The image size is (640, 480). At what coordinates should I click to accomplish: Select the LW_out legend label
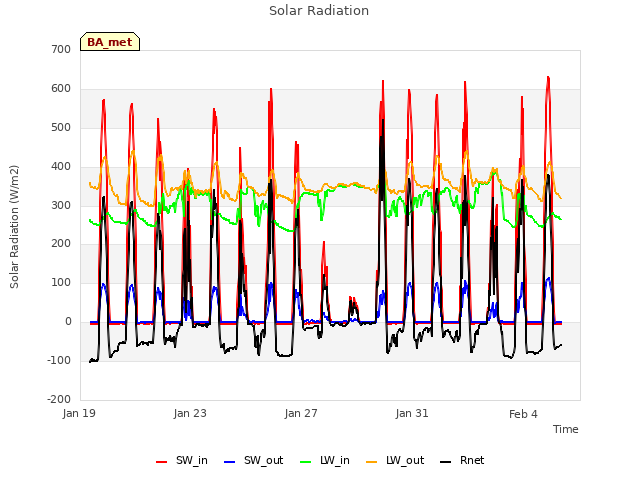point(405,460)
